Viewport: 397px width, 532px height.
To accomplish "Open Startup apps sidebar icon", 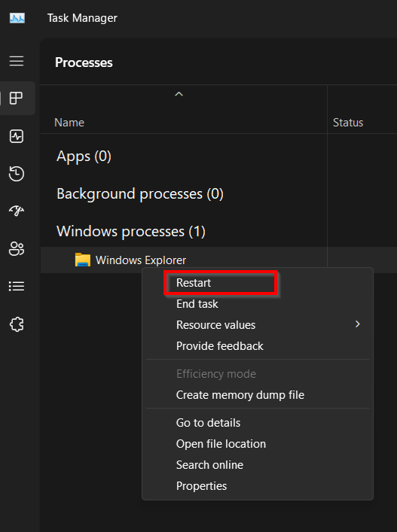I will pyautogui.click(x=17, y=211).
